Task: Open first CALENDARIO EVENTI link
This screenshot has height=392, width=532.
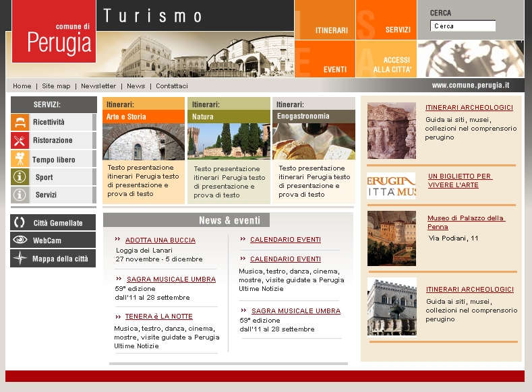Action: [x=285, y=240]
